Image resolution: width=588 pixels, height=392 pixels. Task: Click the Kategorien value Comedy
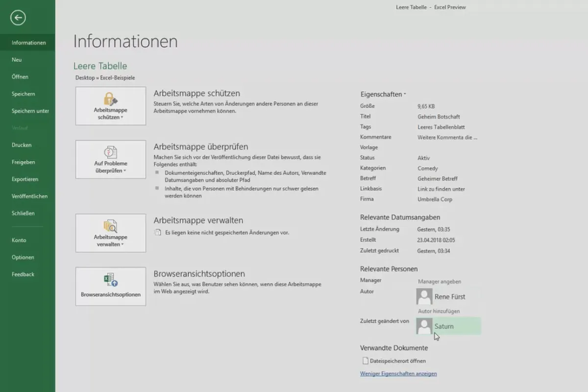coord(428,169)
